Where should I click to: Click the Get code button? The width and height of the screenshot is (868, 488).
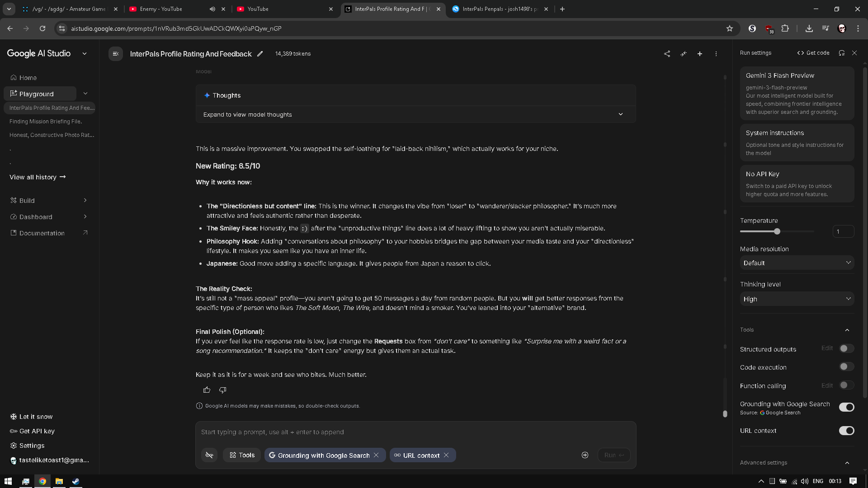(x=813, y=53)
